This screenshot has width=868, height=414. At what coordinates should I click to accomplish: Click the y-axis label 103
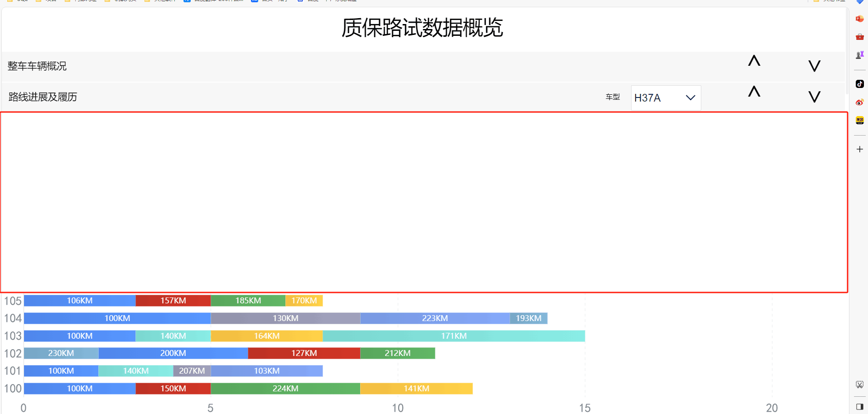click(x=13, y=336)
